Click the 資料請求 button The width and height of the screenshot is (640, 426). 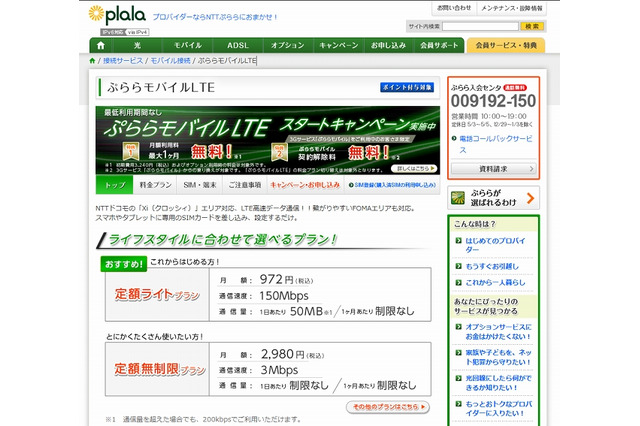[x=493, y=169]
